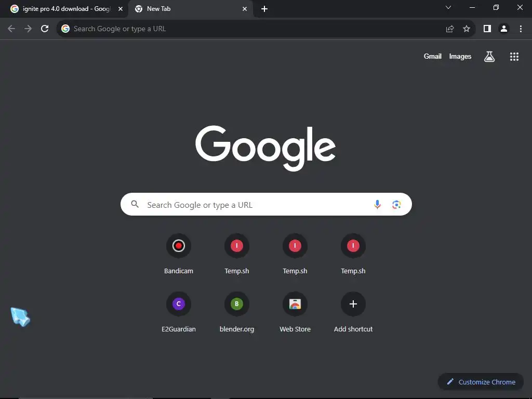Go back using the browser back arrow
This screenshot has height=399, width=532.
point(11,29)
